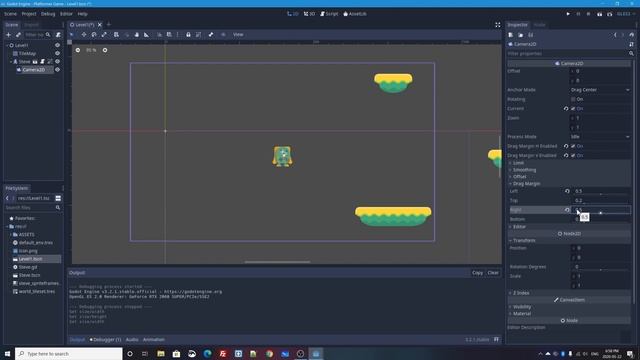Click the instance scene link icon
Image resolution: width=640 pixels, height=360 pixels.
[x=18, y=35]
